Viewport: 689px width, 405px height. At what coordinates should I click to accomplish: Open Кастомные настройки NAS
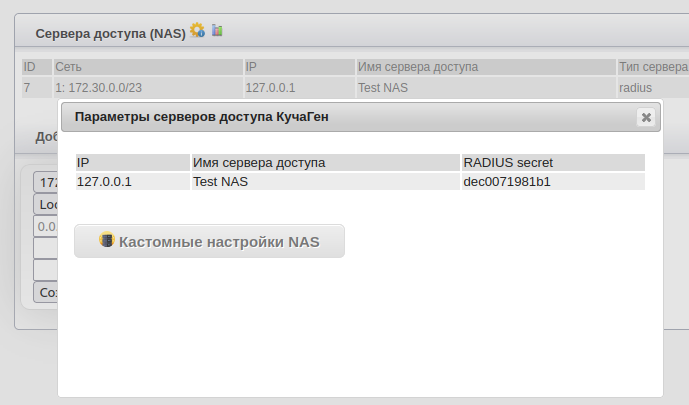(x=209, y=242)
